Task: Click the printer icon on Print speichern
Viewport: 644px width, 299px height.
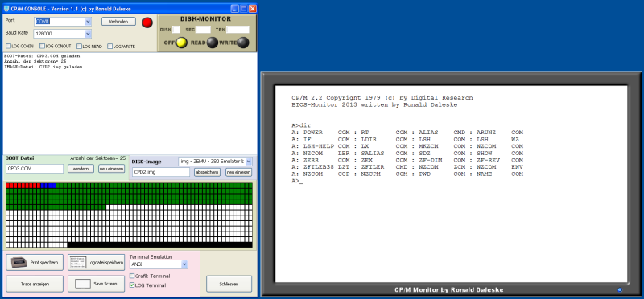Action: click(x=19, y=262)
